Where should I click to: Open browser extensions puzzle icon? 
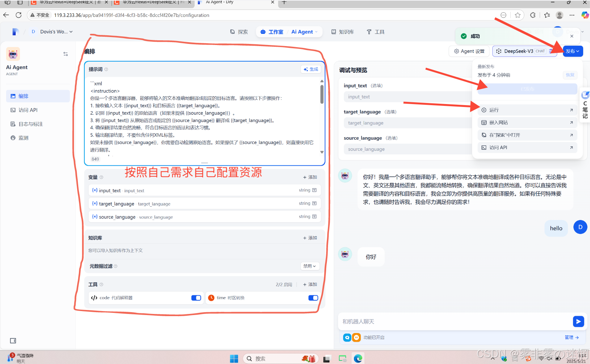click(533, 15)
